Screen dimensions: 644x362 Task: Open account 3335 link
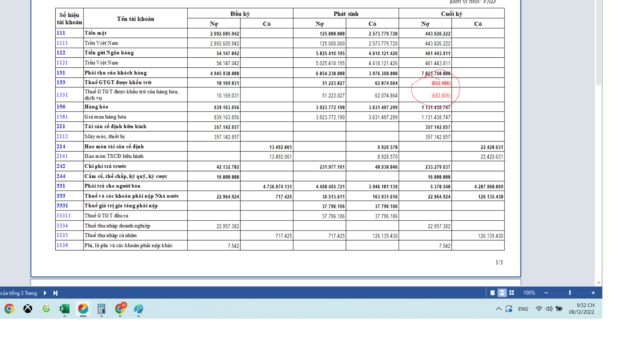[62, 235]
